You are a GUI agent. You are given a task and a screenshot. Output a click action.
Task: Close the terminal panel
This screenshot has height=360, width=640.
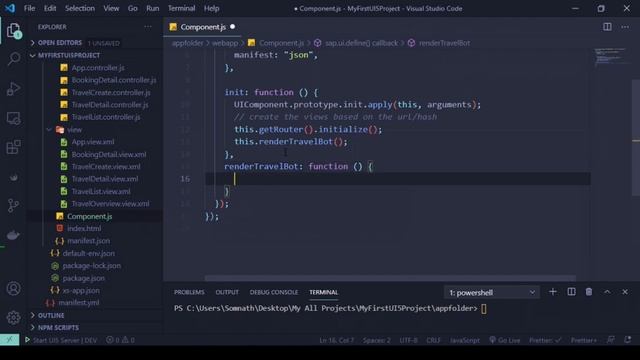coord(625,292)
